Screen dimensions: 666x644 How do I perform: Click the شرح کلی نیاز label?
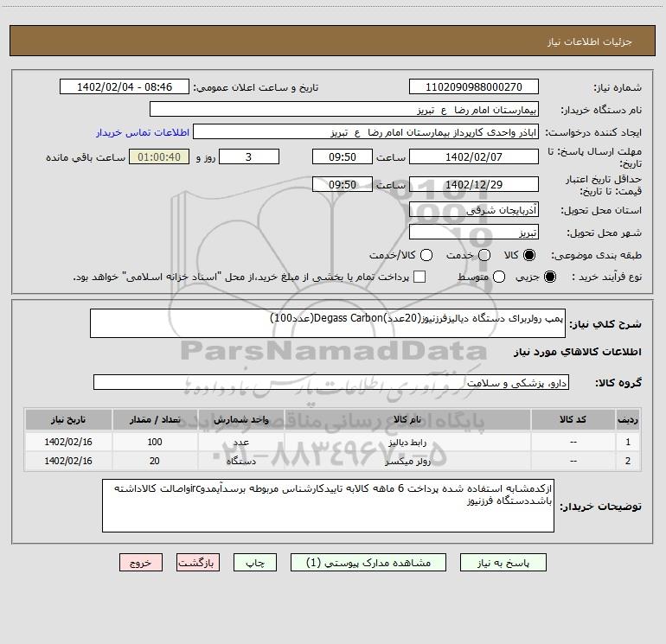pyautogui.click(x=605, y=324)
